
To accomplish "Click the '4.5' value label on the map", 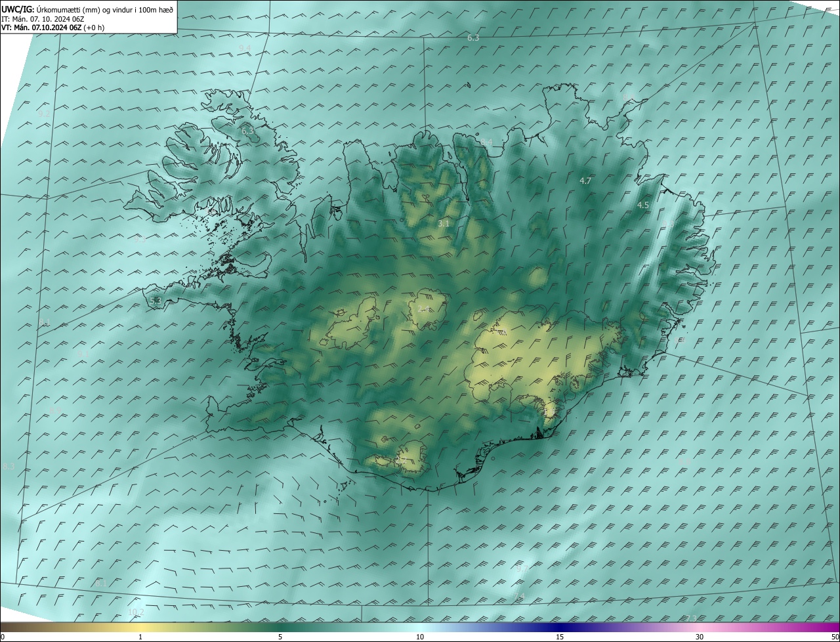I will (x=643, y=205).
